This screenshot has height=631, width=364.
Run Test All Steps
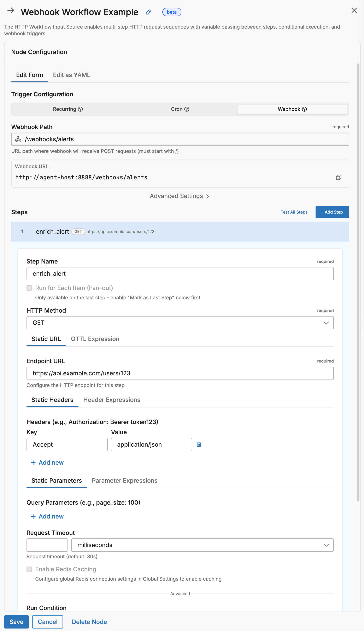tap(294, 212)
